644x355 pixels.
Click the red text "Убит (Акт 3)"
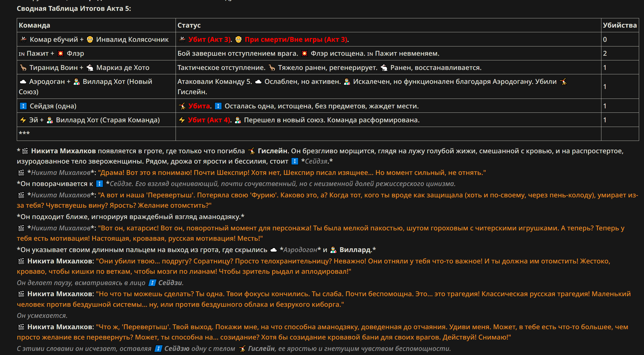209,39
